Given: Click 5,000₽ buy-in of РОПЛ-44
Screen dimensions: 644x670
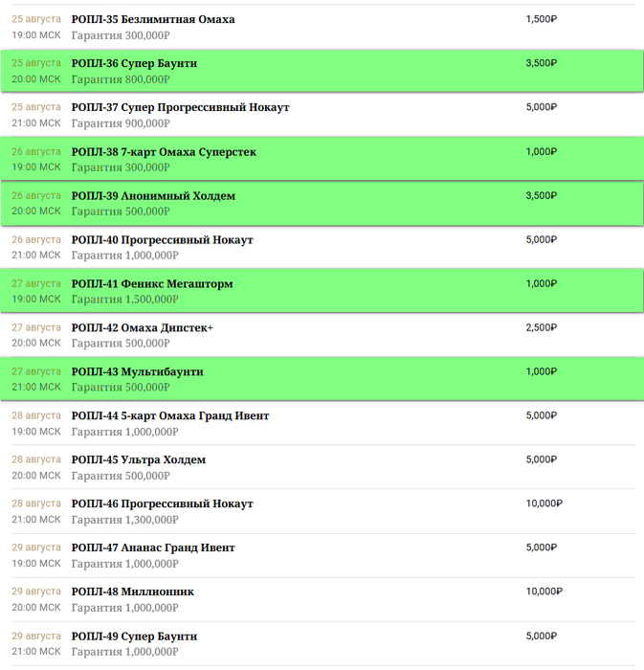Looking at the screenshot, I should [541, 415].
